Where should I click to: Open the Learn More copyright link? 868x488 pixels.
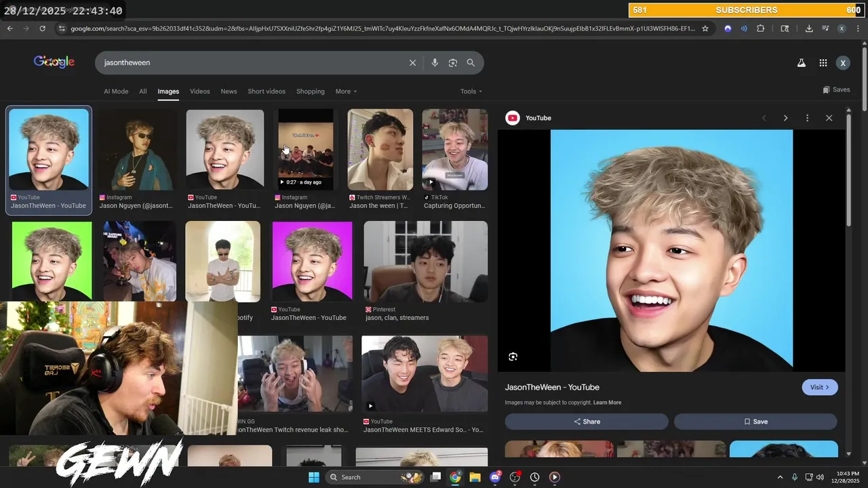click(607, 403)
